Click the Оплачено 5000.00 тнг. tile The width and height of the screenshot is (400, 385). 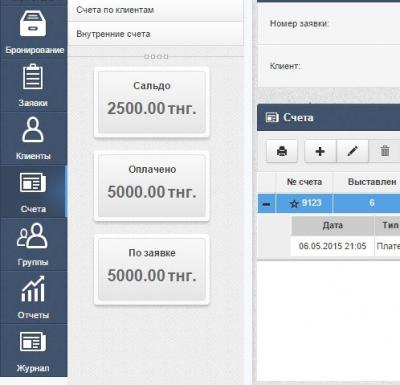pyautogui.click(x=152, y=186)
